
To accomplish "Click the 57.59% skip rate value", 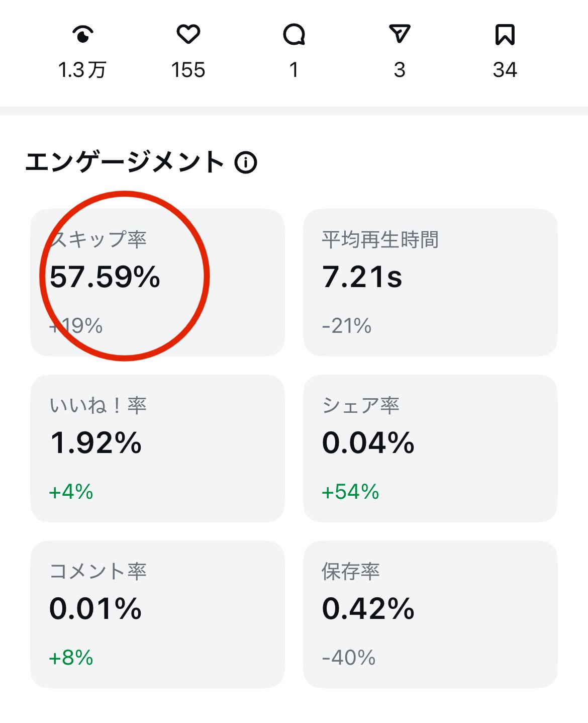I will (105, 277).
